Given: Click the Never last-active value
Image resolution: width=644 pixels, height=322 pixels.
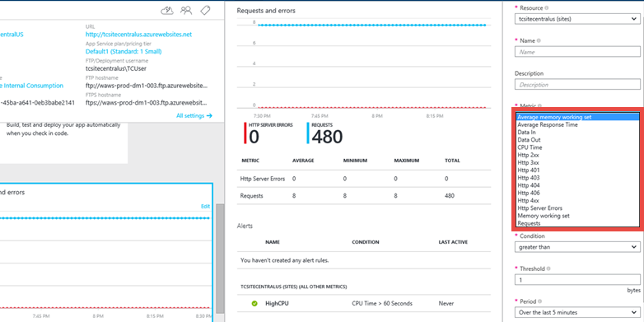Looking at the screenshot, I should (446, 304).
